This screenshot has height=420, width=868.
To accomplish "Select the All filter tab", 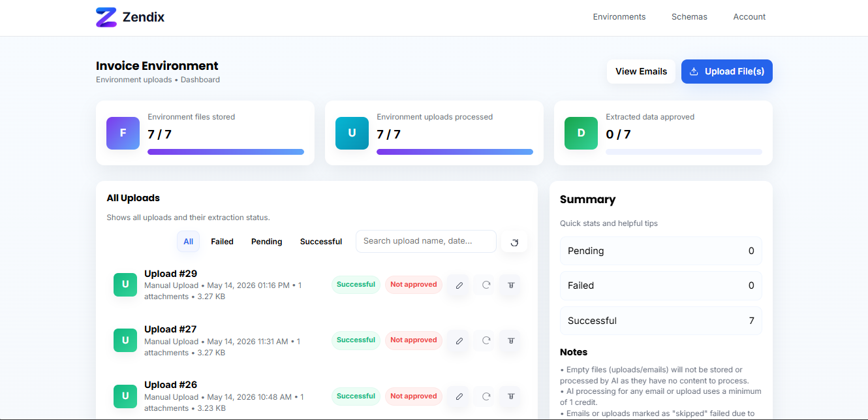I will click(188, 242).
